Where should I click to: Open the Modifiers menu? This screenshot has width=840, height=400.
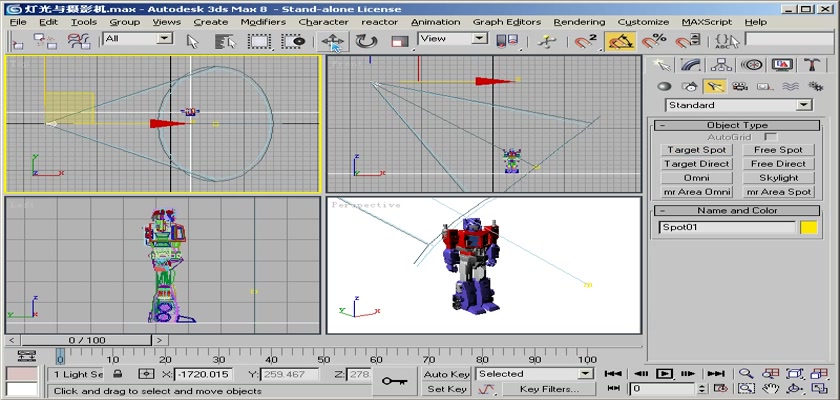coord(263,22)
